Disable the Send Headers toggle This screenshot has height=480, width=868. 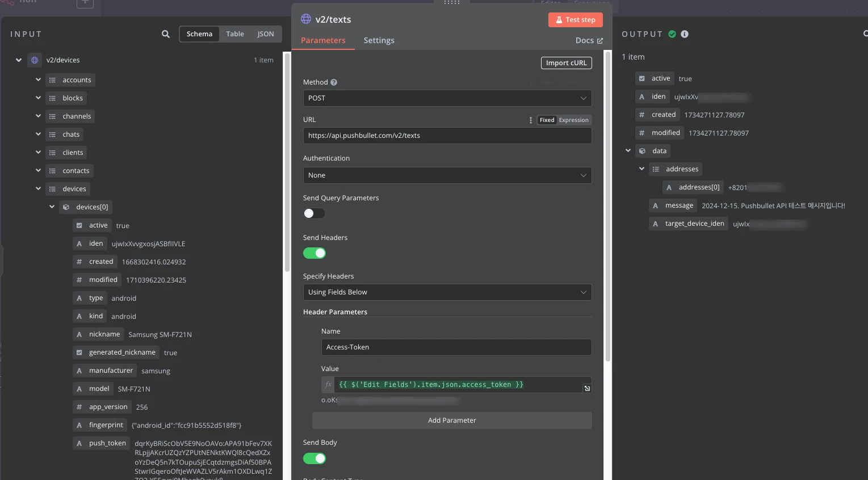[x=315, y=253]
